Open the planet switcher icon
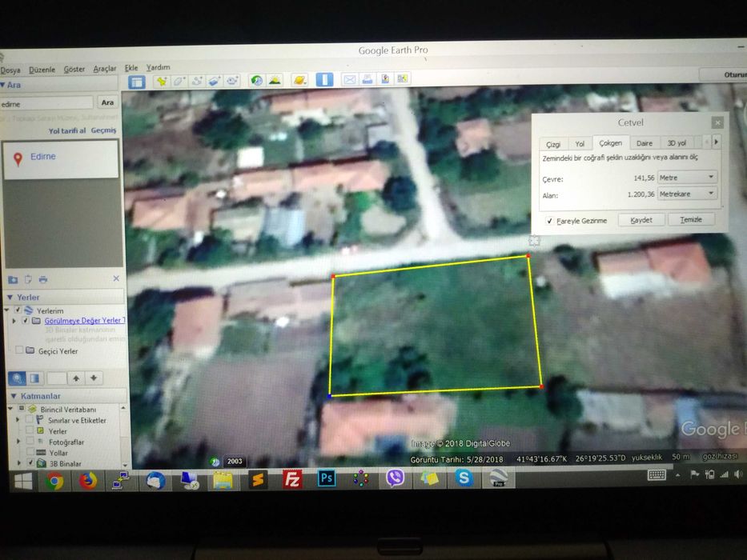Image resolution: width=747 pixels, height=560 pixels. [x=299, y=79]
